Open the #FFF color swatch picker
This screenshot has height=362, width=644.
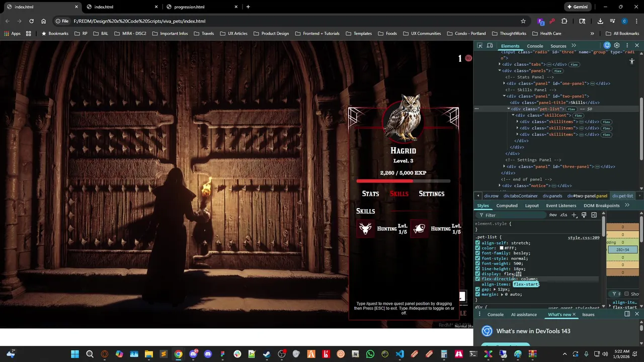pyautogui.click(x=502, y=248)
